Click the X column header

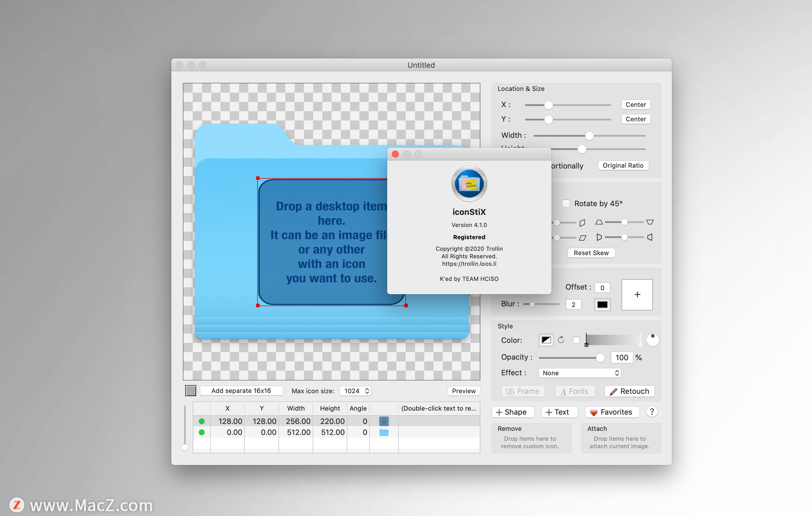[227, 408]
